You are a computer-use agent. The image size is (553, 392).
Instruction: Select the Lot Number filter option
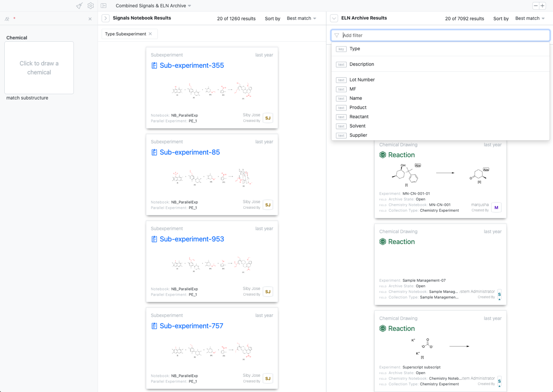point(440,80)
